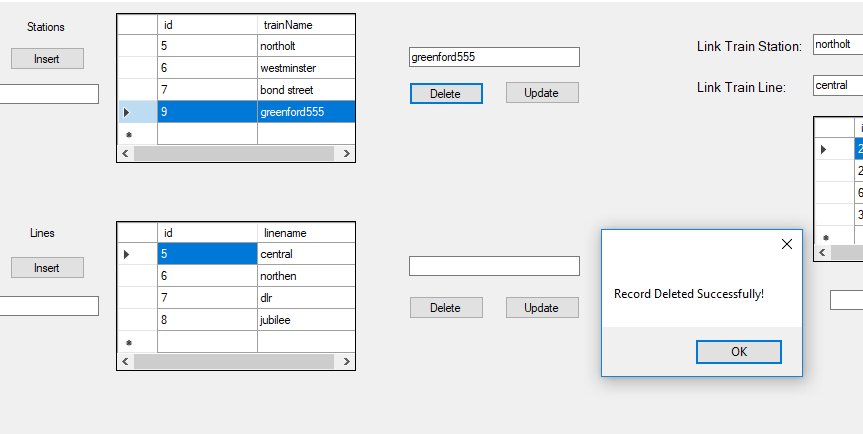Open the Link Train Line dropdown
The image size is (863, 434).
point(838,86)
